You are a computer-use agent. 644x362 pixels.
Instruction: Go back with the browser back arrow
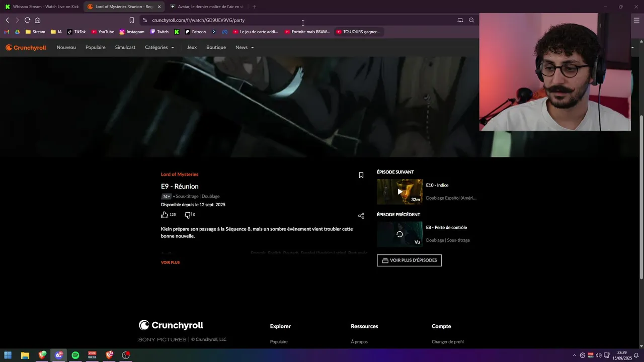tap(8, 20)
